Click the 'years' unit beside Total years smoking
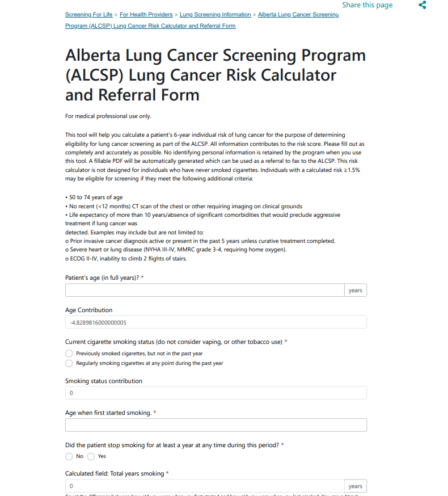448x496 pixels. 356,486
